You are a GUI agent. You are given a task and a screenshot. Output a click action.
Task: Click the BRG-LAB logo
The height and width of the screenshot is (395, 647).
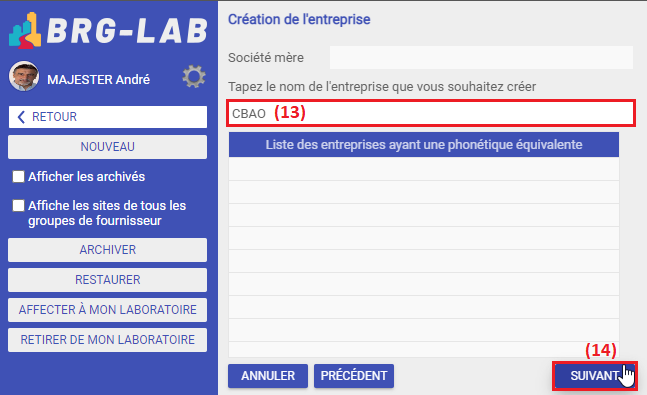coord(108,31)
